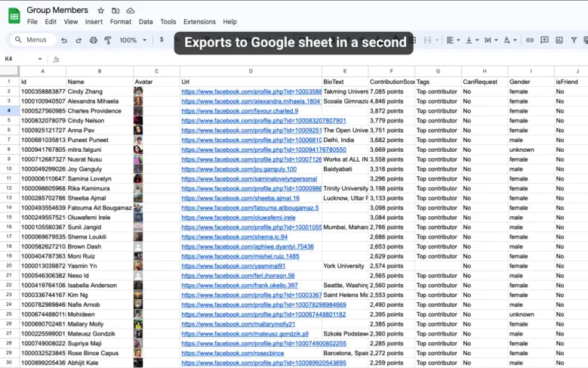This screenshot has width=588, height=368.
Task: Click the undo arrow in toolbar
Action: 66,40
